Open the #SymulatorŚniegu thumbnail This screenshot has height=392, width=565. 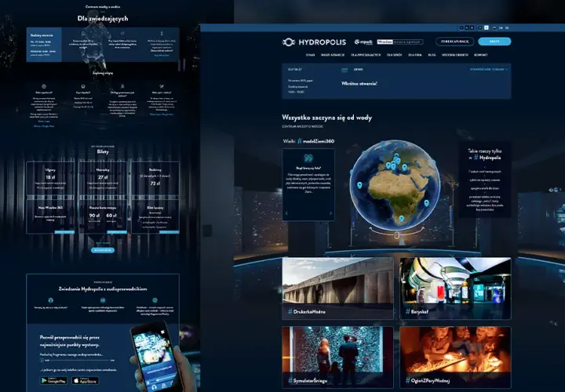(337, 357)
